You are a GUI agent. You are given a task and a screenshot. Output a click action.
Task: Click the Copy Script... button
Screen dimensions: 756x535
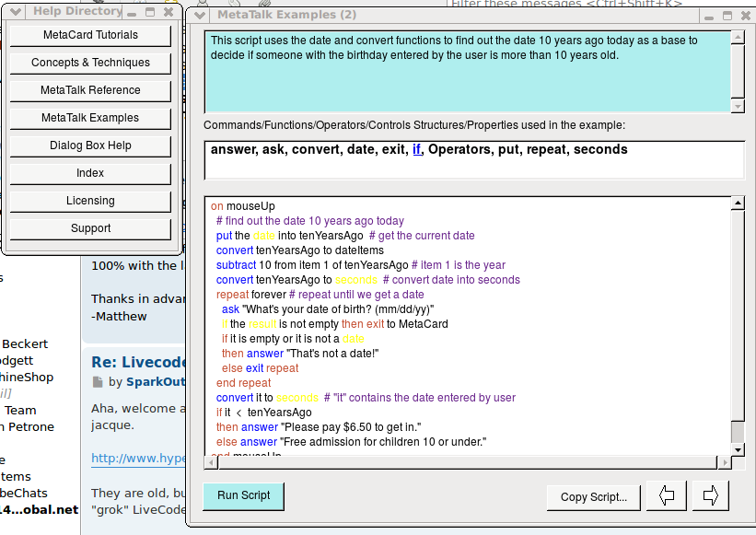[593, 497]
